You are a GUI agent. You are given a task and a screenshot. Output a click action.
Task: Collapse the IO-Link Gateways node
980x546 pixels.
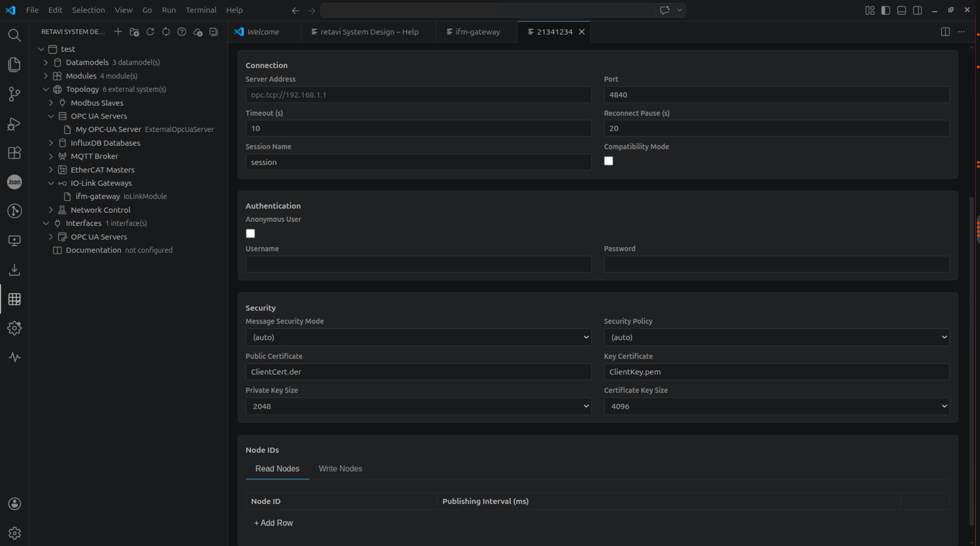point(51,183)
